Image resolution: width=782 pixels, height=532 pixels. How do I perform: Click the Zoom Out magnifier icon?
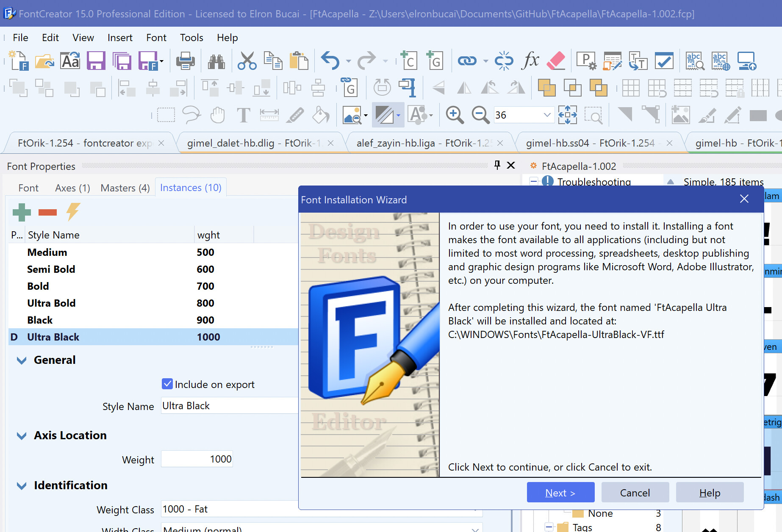[480, 115]
